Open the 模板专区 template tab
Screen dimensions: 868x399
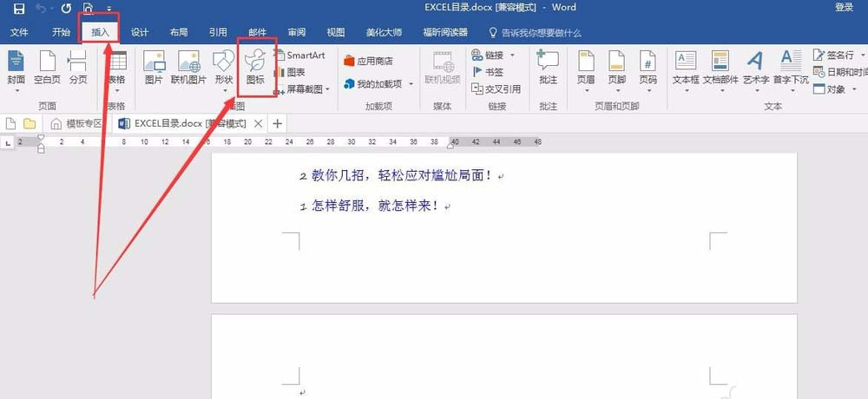pos(77,123)
